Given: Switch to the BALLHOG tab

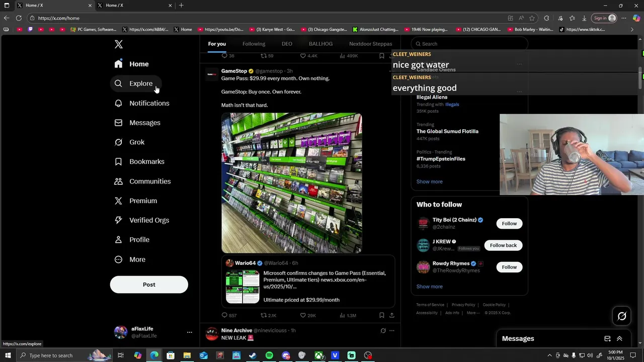Looking at the screenshot, I should click(x=320, y=44).
